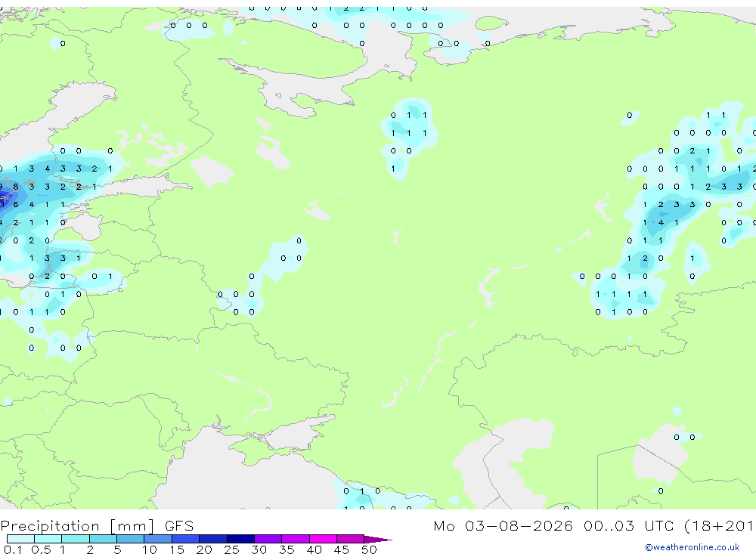Select the 0.5–1 mm legend color segment
Viewport: 756px width, 554px height.
tap(48, 539)
